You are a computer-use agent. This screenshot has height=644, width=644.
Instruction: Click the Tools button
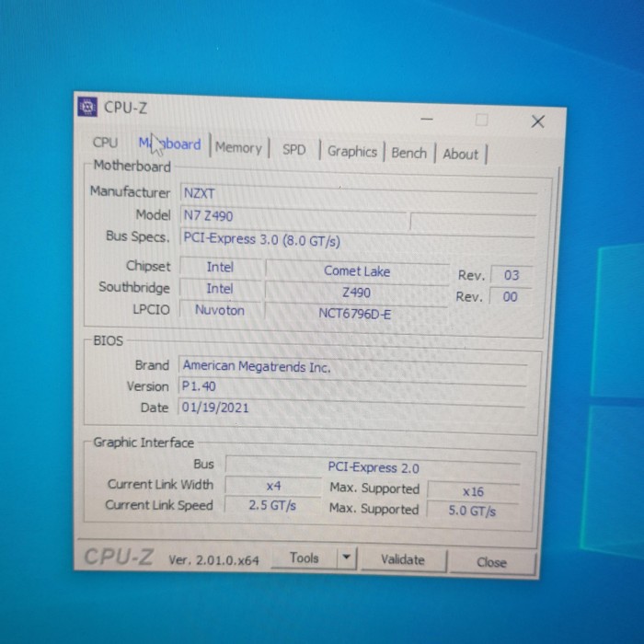pos(305,558)
